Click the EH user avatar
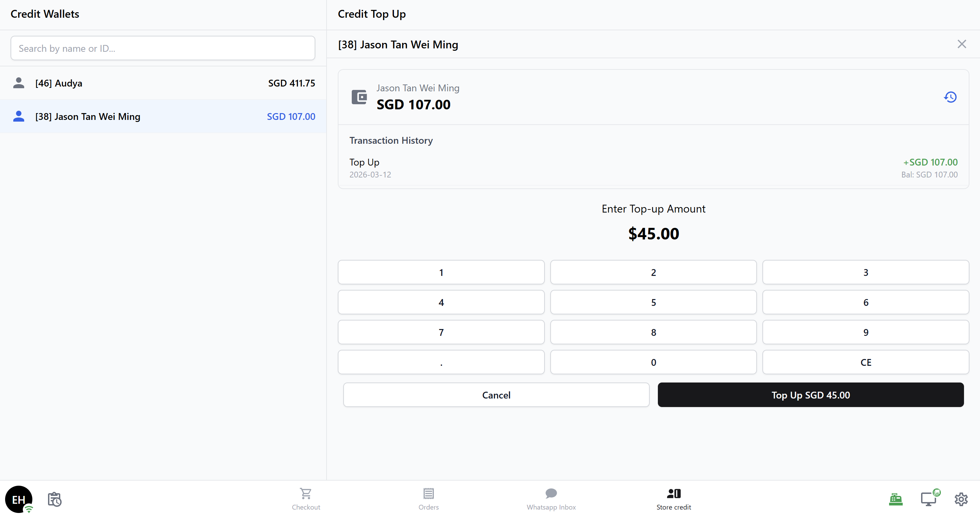This screenshot has width=980, height=515. click(19, 499)
